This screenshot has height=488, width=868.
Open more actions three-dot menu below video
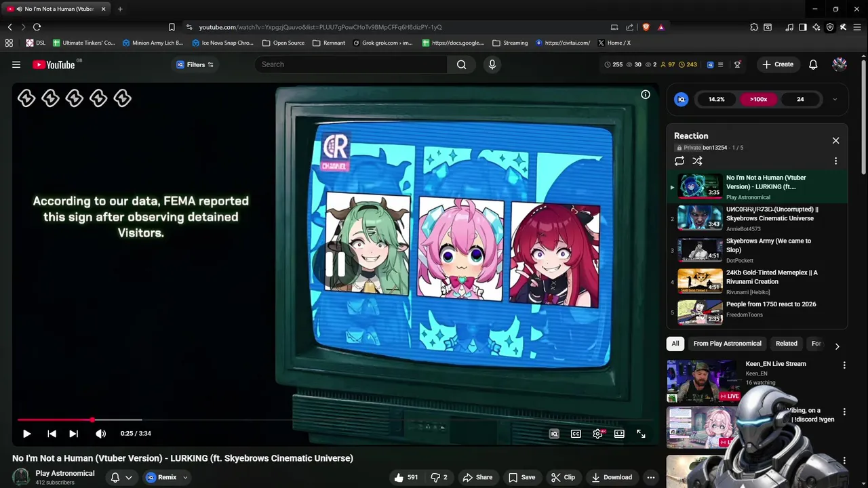[x=651, y=477]
